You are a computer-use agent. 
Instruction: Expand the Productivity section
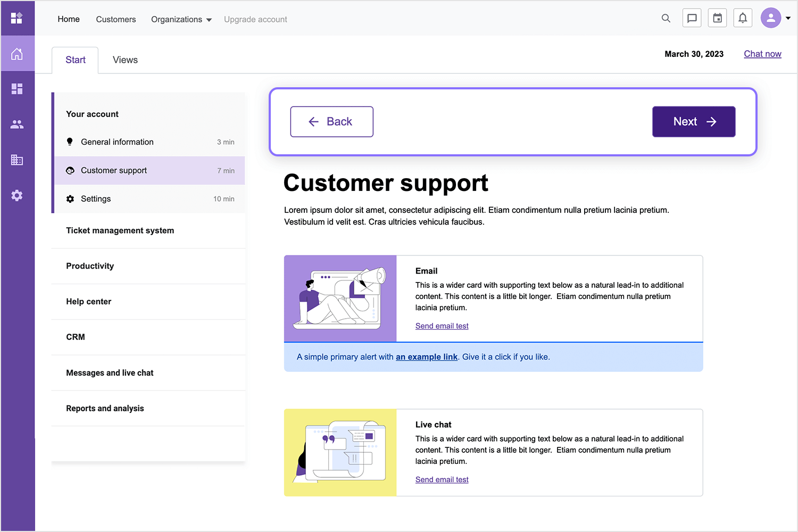[148, 266]
